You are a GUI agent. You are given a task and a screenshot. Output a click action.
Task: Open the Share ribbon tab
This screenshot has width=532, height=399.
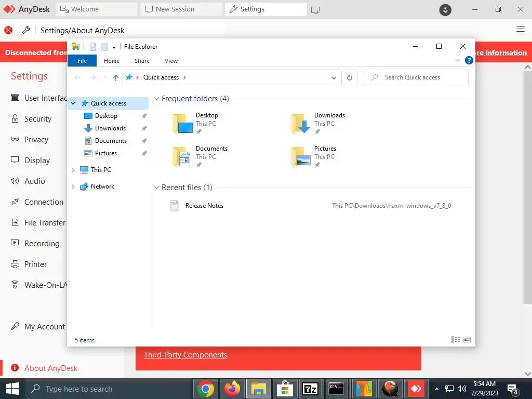142,61
